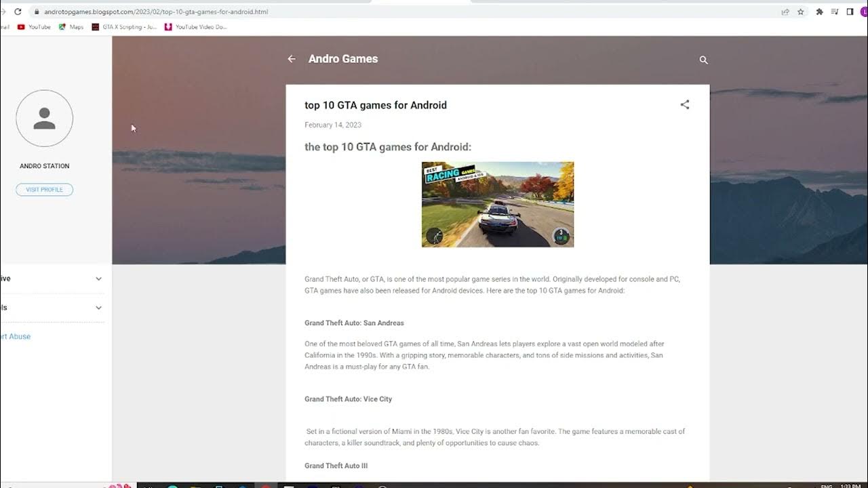Viewport: 868px width, 488px height.
Task: Open the GTA X Scripting bookmark
Action: [x=124, y=27]
